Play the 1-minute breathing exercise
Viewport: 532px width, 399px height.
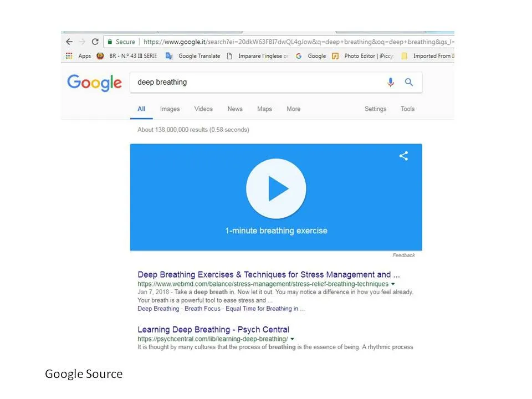[x=276, y=188]
